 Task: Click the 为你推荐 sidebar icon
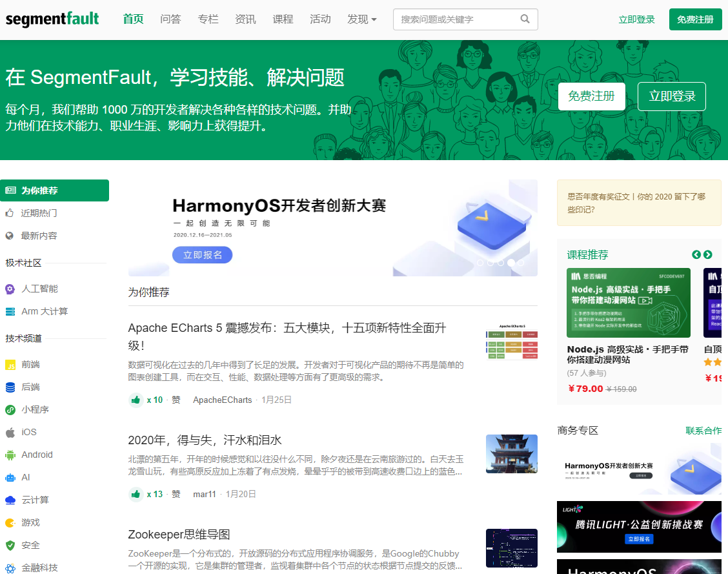point(11,190)
